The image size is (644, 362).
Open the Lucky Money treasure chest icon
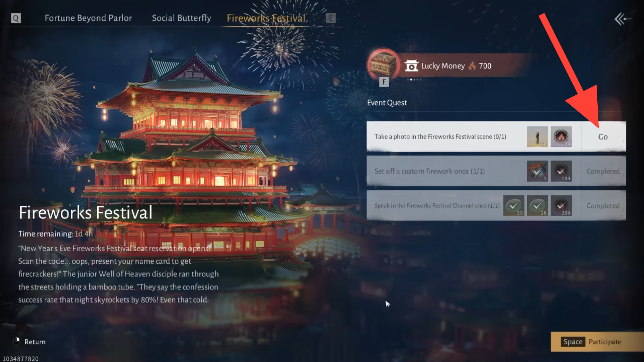click(383, 64)
